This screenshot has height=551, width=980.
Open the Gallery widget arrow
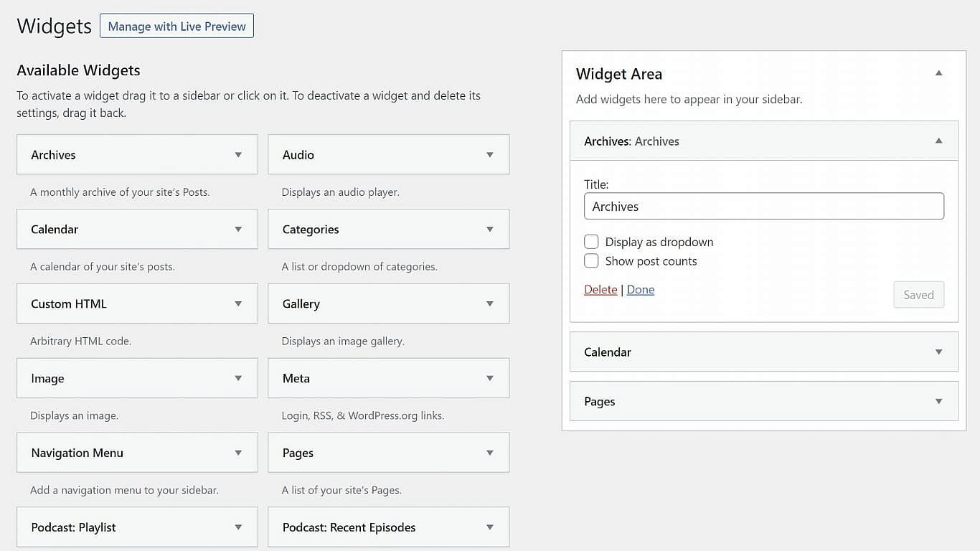(490, 304)
